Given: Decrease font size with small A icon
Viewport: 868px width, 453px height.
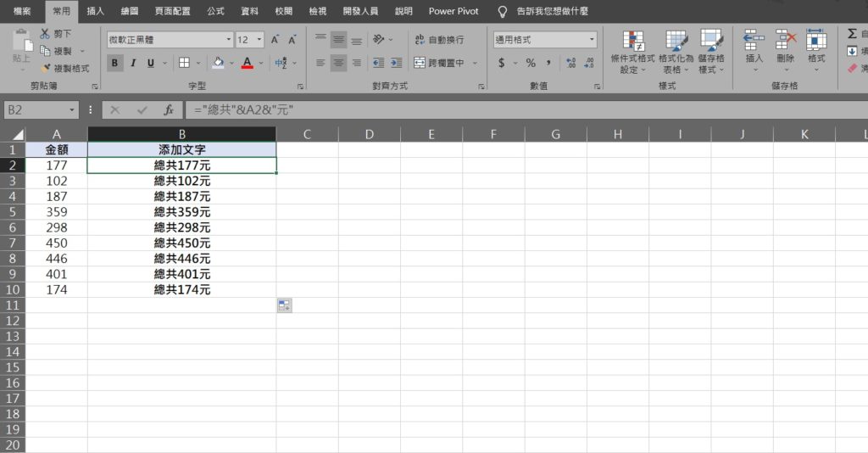Looking at the screenshot, I should pyautogui.click(x=292, y=39).
